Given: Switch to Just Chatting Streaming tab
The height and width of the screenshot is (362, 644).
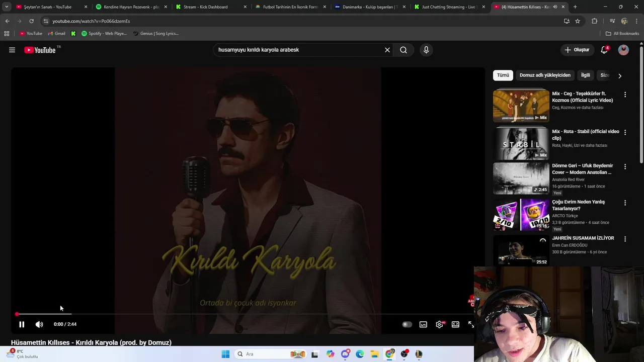Looking at the screenshot, I should [449, 7].
